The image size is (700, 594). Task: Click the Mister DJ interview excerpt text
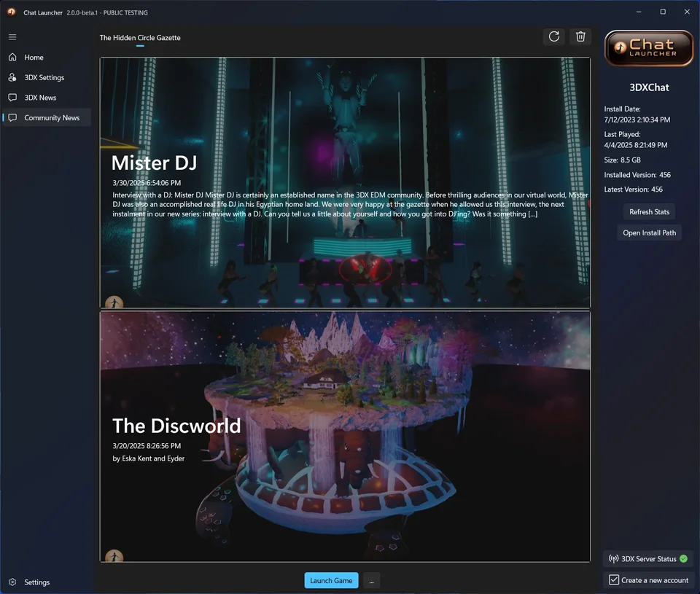(350, 204)
